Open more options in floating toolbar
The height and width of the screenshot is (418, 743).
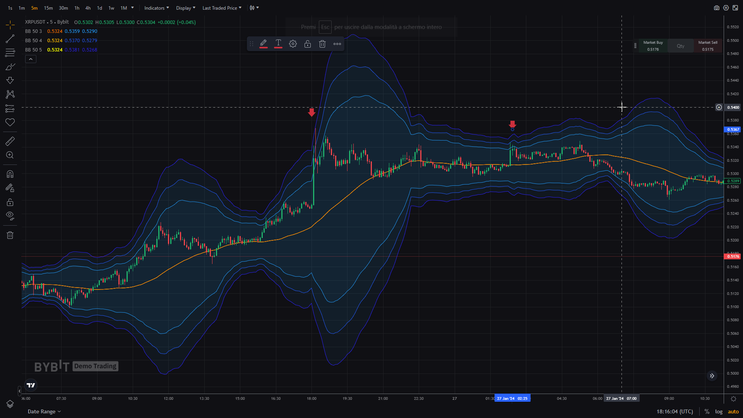(x=337, y=44)
